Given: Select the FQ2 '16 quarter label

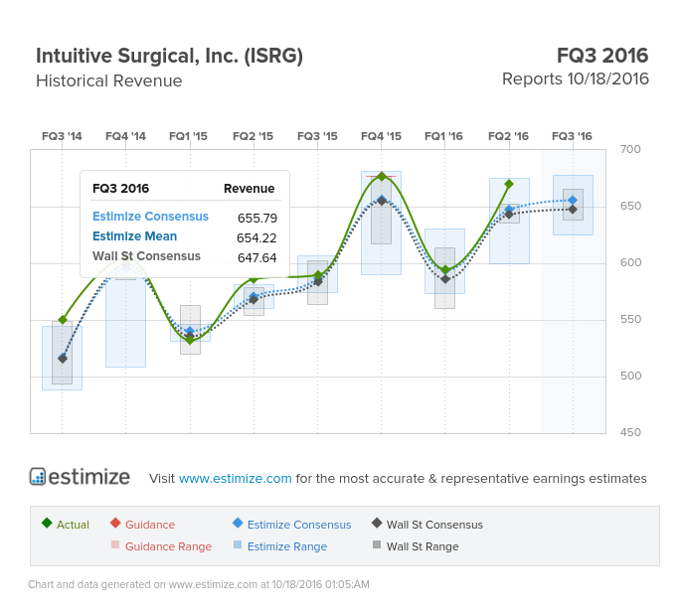Looking at the screenshot, I should 508,136.
